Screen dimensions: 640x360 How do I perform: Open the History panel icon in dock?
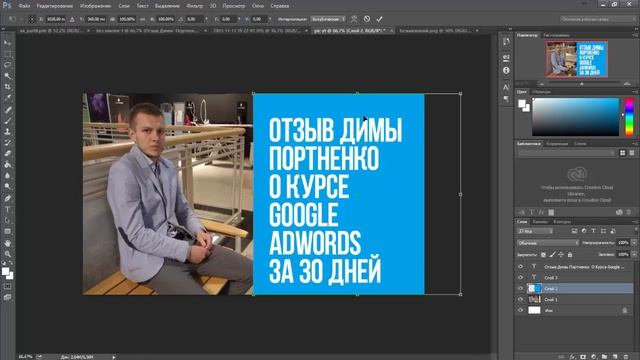coord(506,42)
